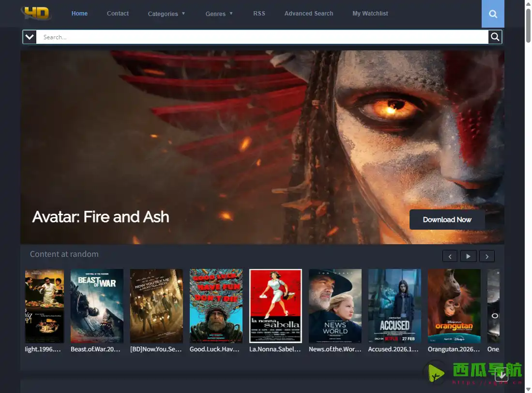This screenshot has width=532, height=393.
Task: Click the Beast.of.War.20... title link
Action: click(95, 349)
